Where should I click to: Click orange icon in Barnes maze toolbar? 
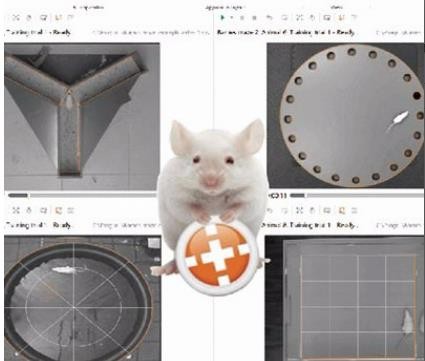point(341,17)
